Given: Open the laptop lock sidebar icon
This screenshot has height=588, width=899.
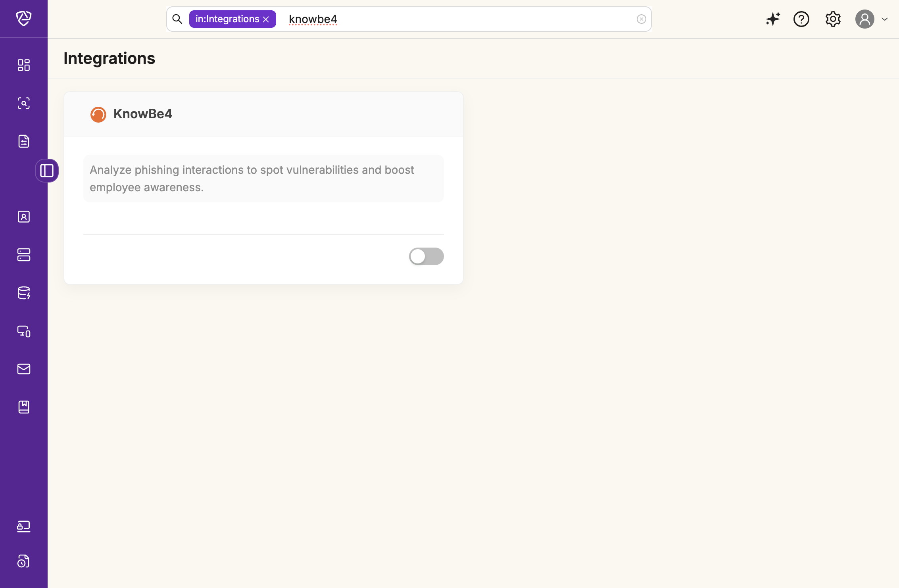Looking at the screenshot, I should (24, 526).
